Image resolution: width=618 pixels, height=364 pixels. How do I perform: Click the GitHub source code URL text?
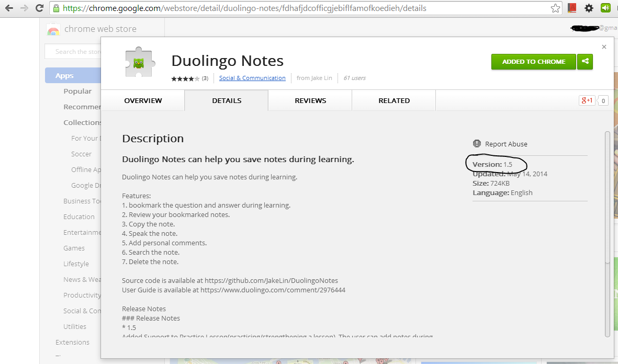click(271, 280)
